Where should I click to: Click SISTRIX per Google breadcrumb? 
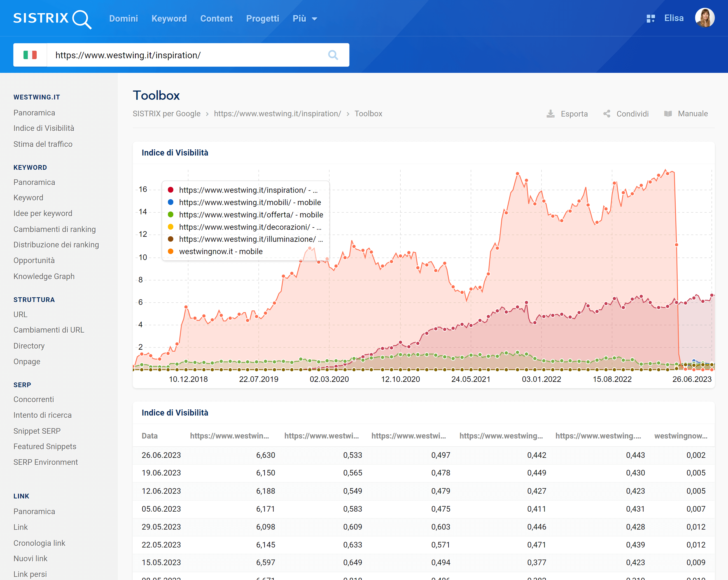[167, 114]
